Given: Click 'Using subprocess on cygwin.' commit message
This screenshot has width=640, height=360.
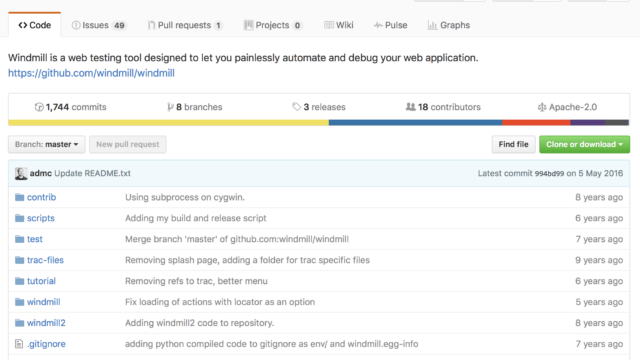Looking at the screenshot, I should pyautogui.click(x=185, y=197).
